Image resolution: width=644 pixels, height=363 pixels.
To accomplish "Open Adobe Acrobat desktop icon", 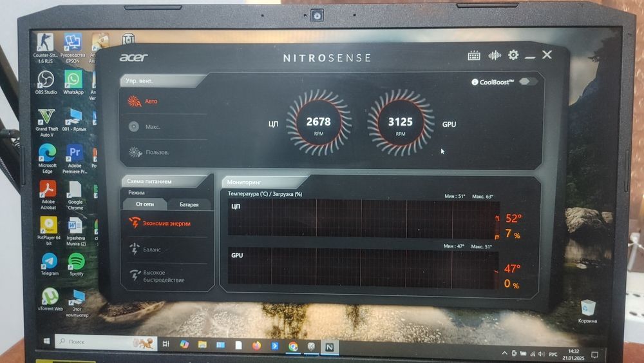I will [x=48, y=195].
